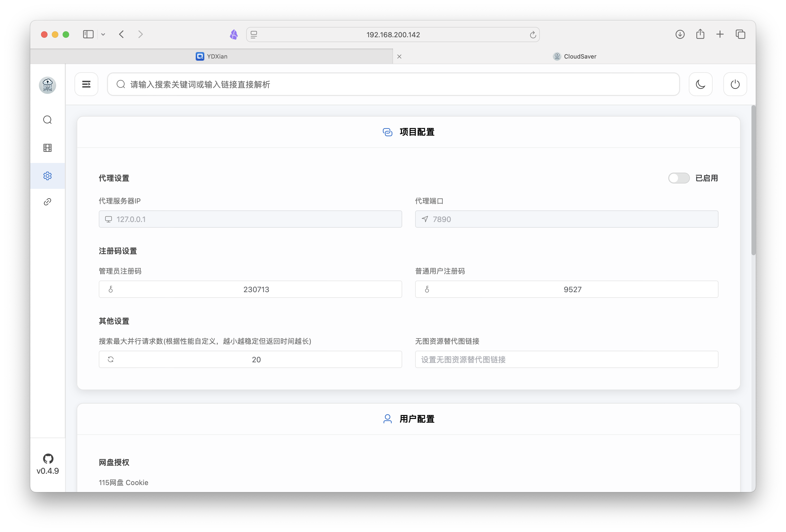Click the paper-plane icon in proxy port field

coord(425,219)
